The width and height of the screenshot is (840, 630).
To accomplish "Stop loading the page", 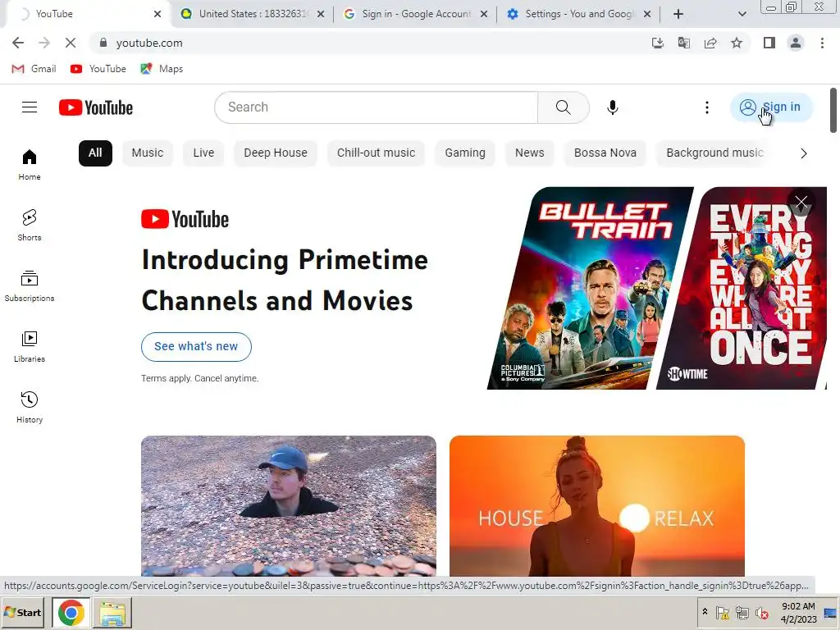I will coord(71,43).
